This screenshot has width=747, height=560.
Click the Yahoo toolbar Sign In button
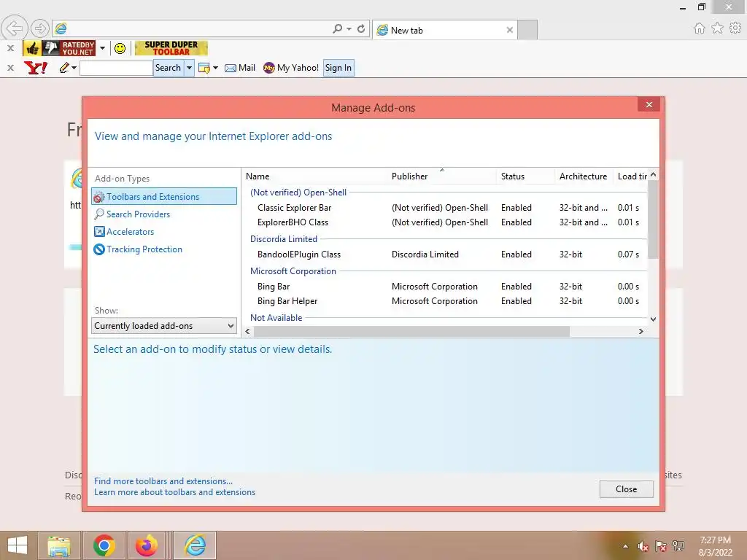(x=338, y=68)
